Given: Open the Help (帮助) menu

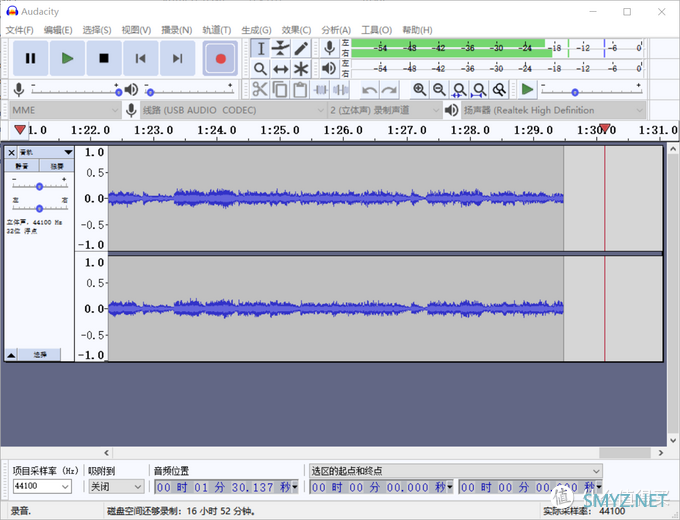Looking at the screenshot, I should [x=417, y=30].
